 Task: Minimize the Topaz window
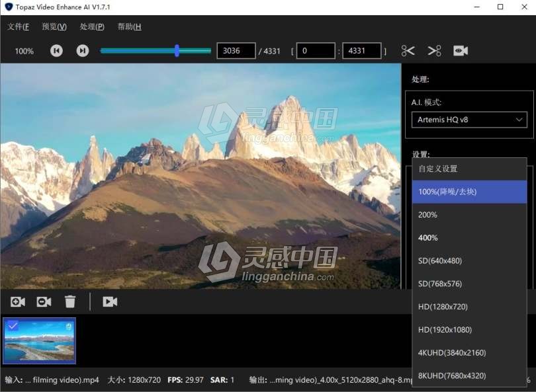pyautogui.click(x=477, y=7)
